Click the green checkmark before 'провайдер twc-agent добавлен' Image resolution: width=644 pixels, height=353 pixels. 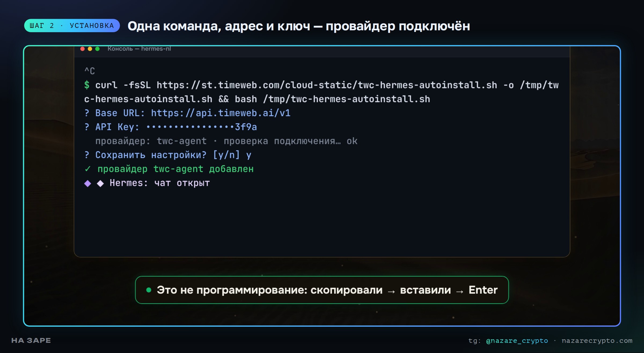tap(87, 169)
